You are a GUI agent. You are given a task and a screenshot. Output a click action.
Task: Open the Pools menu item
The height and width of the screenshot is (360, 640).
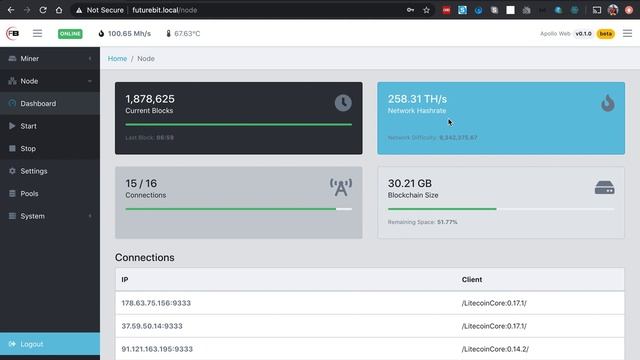click(x=50, y=193)
